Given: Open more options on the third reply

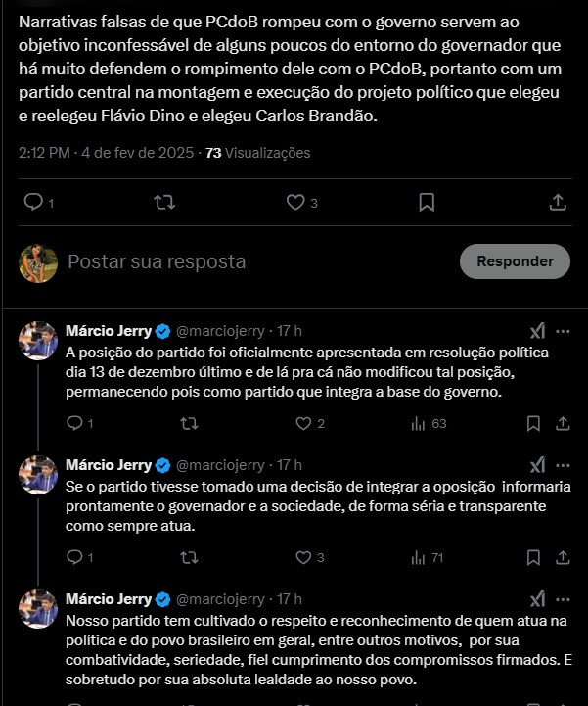Looking at the screenshot, I should click(563, 598).
